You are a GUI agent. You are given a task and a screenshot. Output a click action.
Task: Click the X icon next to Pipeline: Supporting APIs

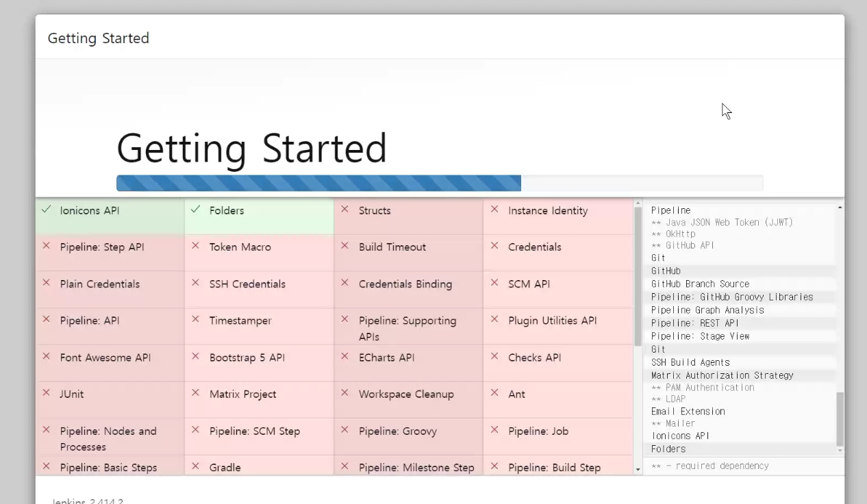pyautogui.click(x=344, y=320)
